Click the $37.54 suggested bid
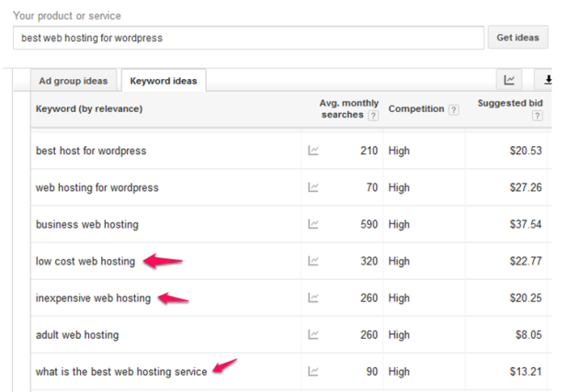 pyautogui.click(x=526, y=224)
